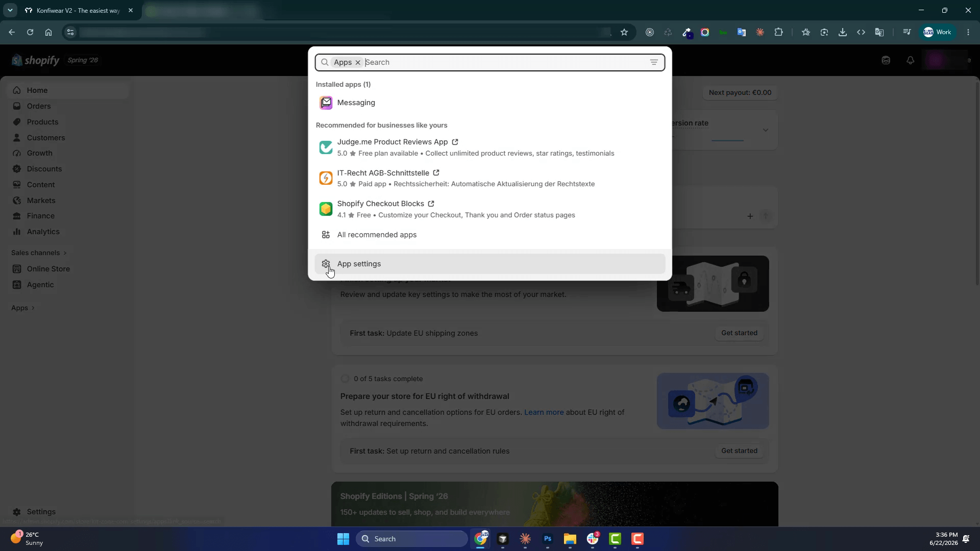The width and height of the screenshot is (980, 551).
Task: Open browser extensions puzzle icon
Action: pos(778,32)
